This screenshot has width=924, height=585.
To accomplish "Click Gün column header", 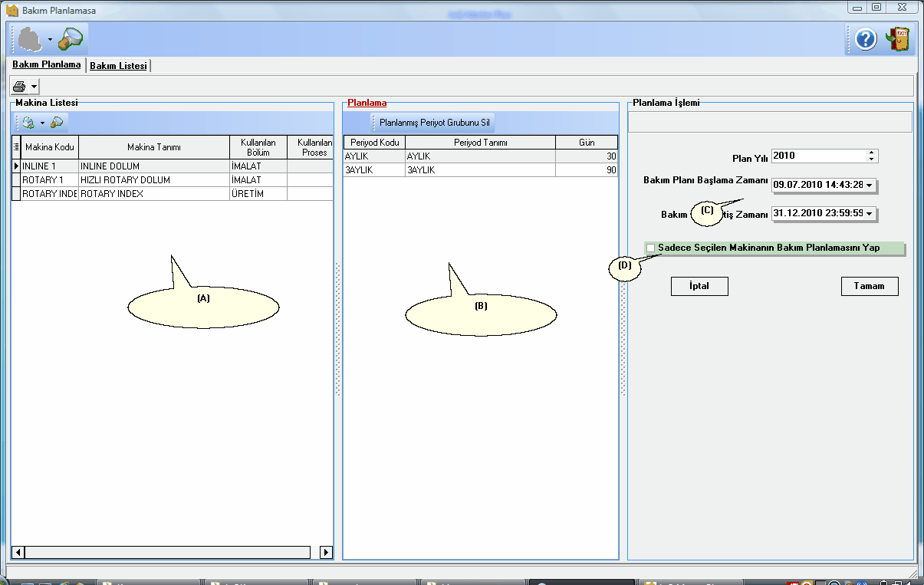I will point(587,143).
